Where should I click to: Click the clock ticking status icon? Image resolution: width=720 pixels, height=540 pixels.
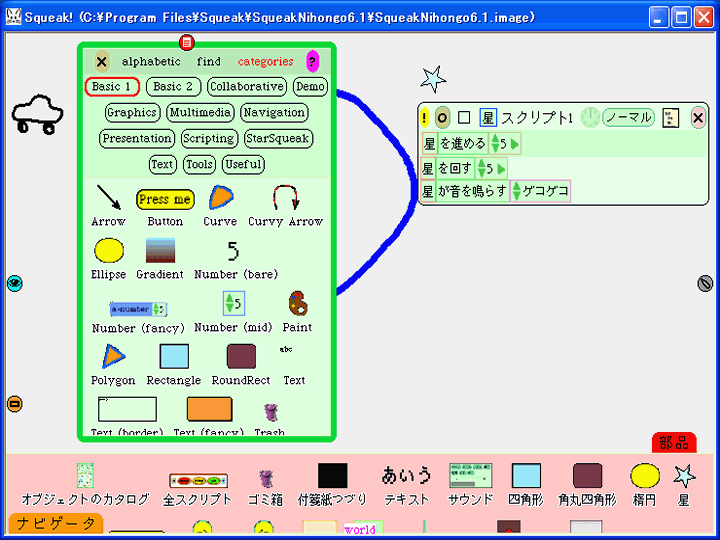pos(590,118)
